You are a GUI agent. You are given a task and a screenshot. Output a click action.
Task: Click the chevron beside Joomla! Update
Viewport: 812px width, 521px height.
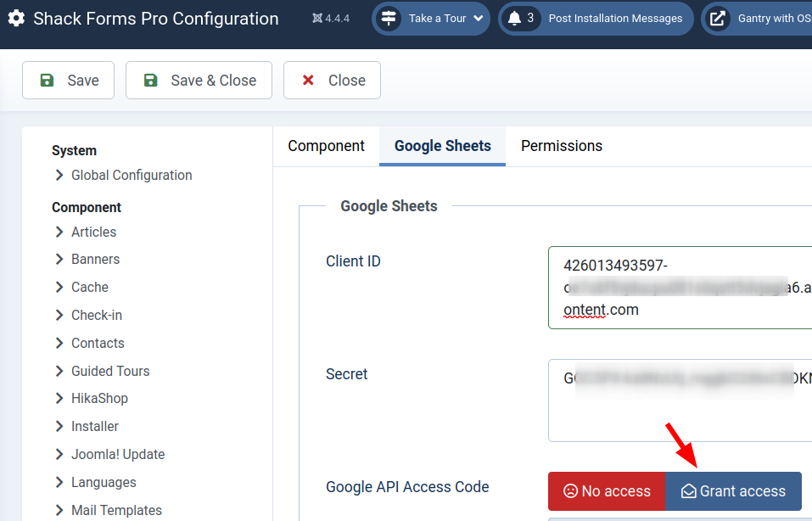point(59,454)
